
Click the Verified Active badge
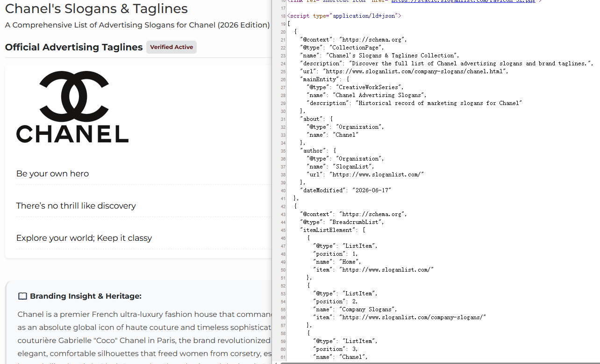coord(171,47)
